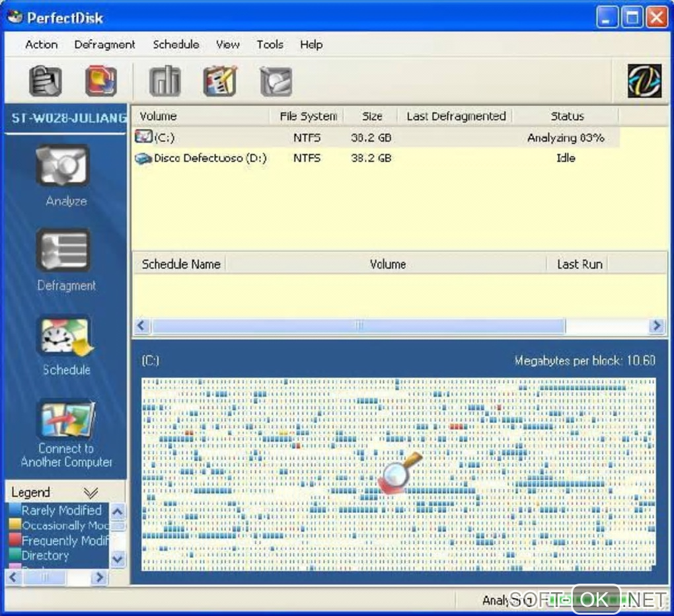Click the Volume column header in drive list
This screenshot has width=674, height=616.
tap(201, 116)
